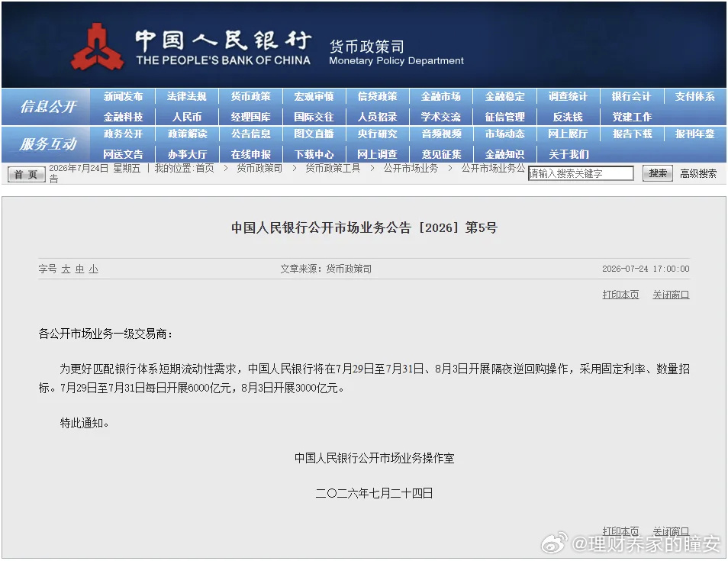Image resolution: width=728 pixels, height=561 pixels.
Task: Click the 下载中心 link
Action: [x=314, y=155]
